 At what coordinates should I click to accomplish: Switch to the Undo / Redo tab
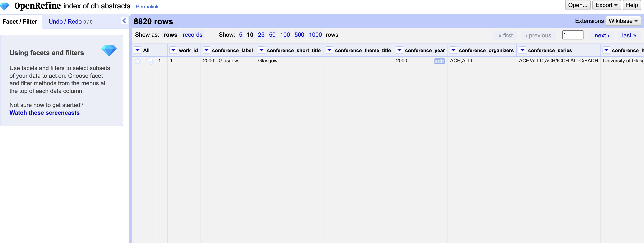pyautogui.click(x=65, y=22)
